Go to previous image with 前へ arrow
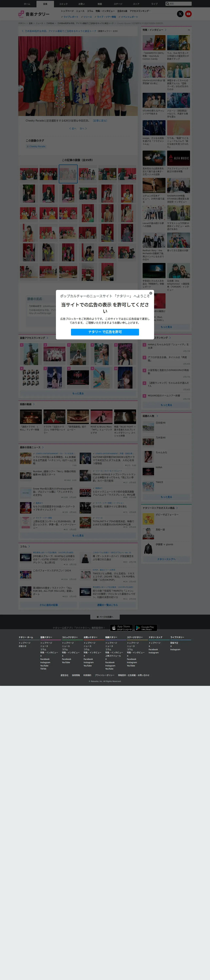210x980 pixels. tap(73, 129)
